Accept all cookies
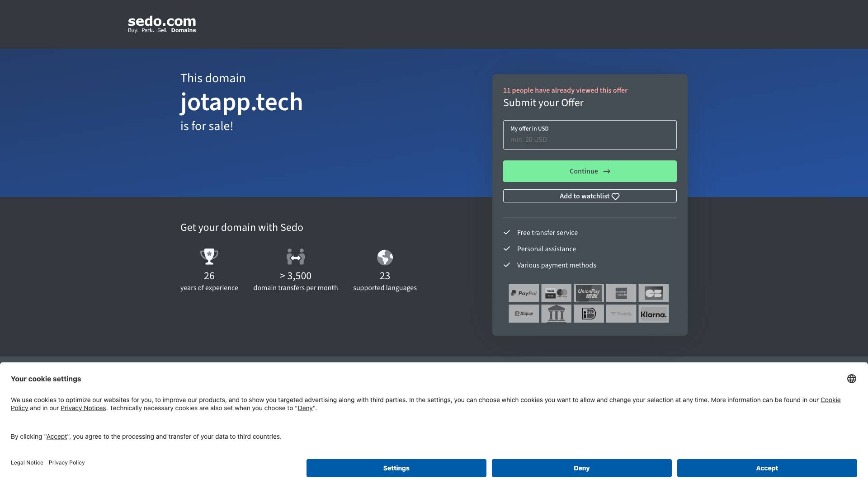Image resolution: width=868 pixels, height=488 pixels. coord(767,468)
